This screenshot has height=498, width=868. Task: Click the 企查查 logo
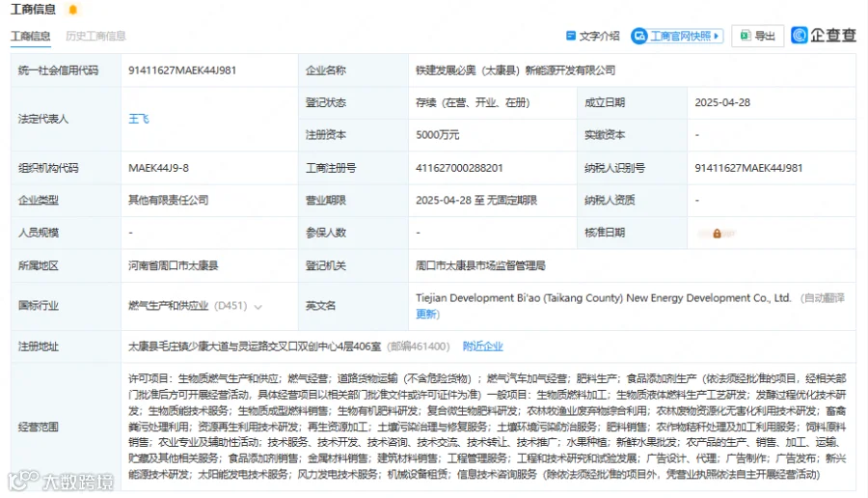(824, 36)
